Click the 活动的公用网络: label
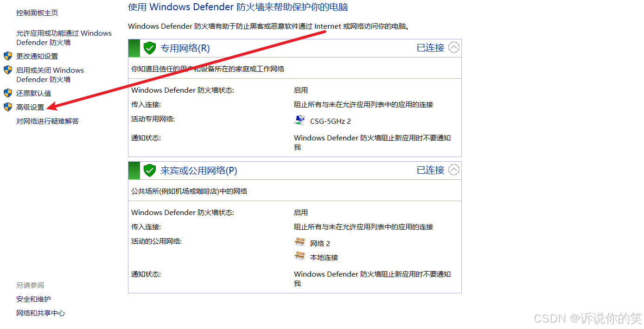644x329 pixels. coord(157,241)
